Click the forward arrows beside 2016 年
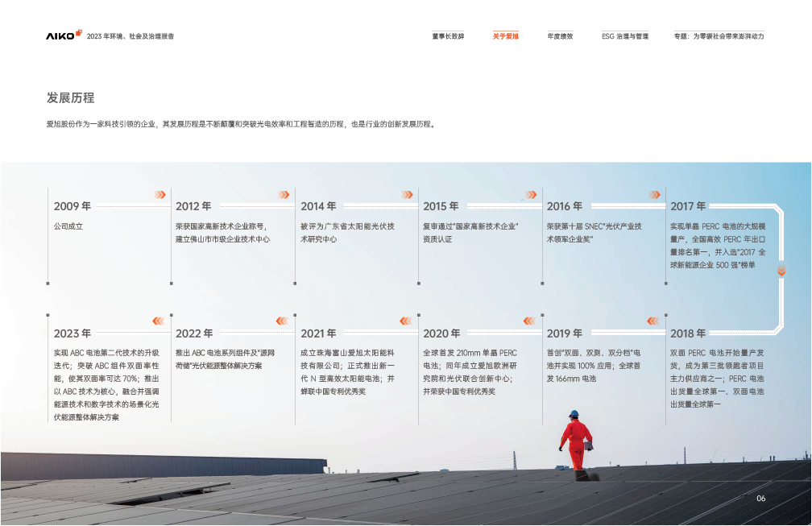 [x=653, y=194]
